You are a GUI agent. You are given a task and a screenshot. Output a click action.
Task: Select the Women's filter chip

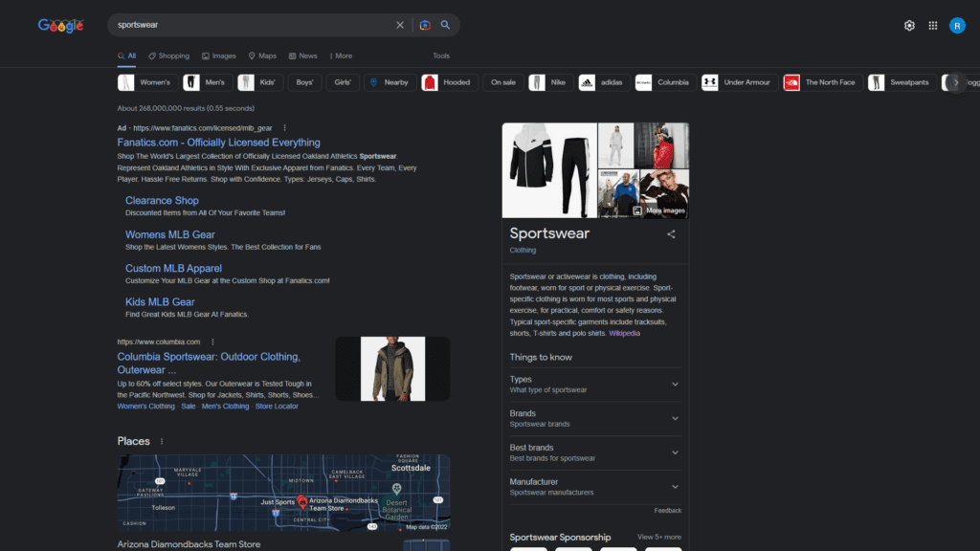click(147, 82)
